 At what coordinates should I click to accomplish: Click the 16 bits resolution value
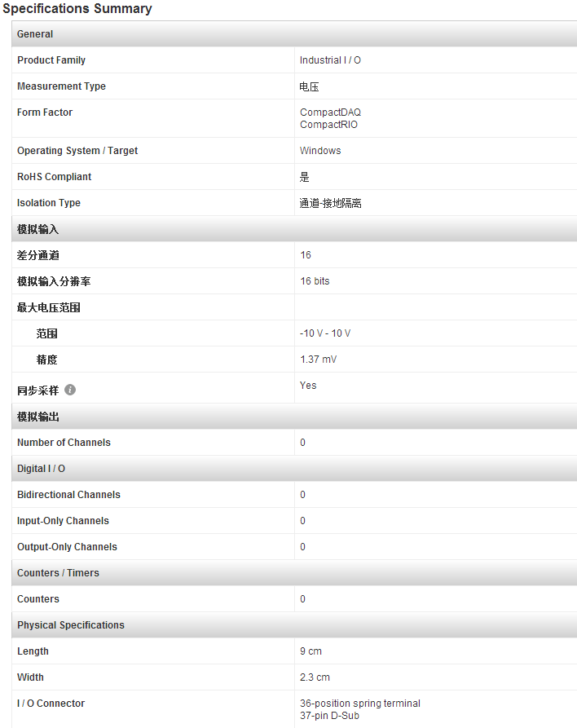[x=315, y=281]
